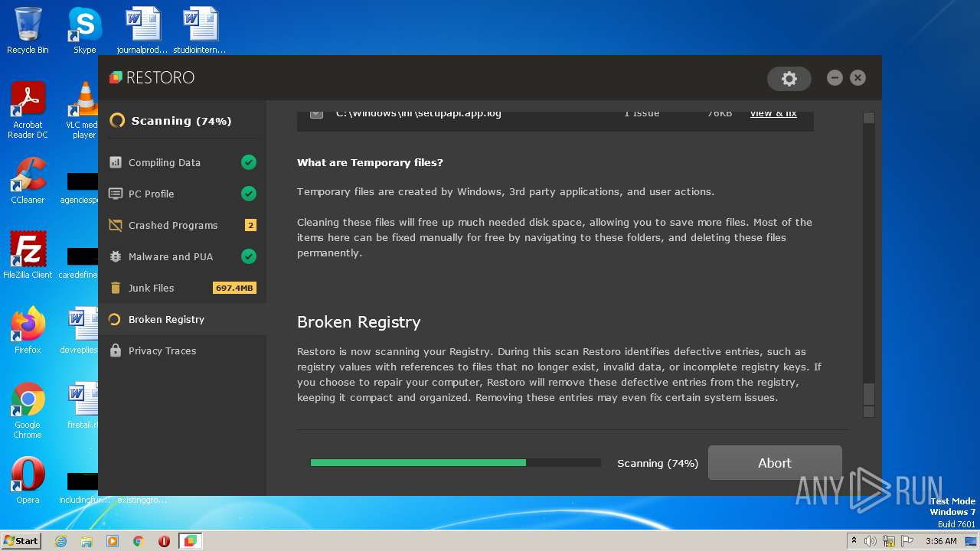
Task: Select Junk Files sidebar item
Action: coord(182,288)
